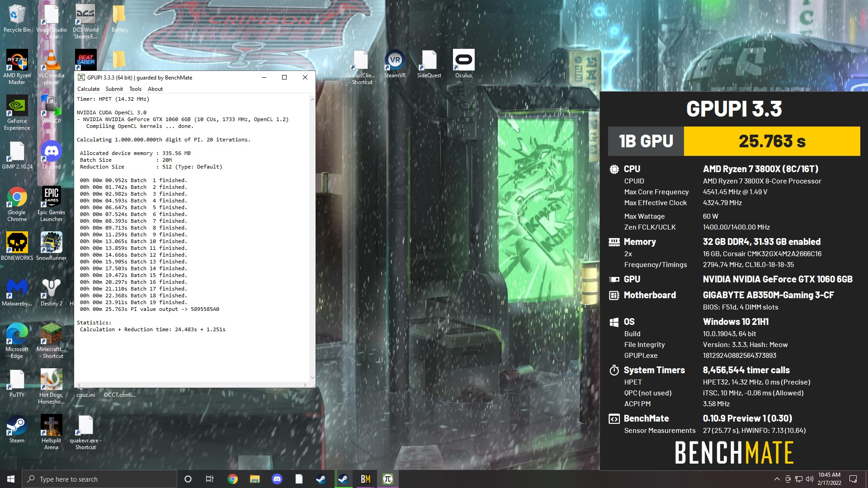The height and width of the screenshot is (488, 868).
Task: Open OculusClient shortcut icon
Action: coord(361,66)
